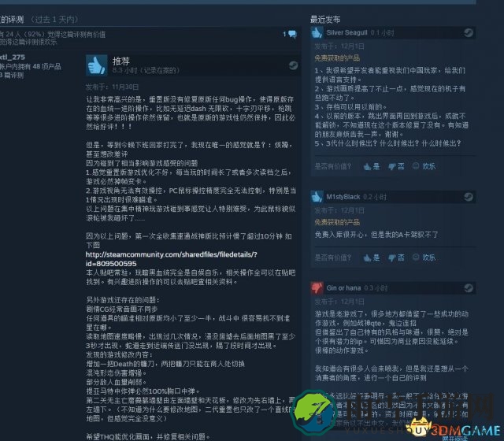Click the Steam icon in the M1styBlack review header
Viewport: 504px width, 441px height.
[469, 197]
